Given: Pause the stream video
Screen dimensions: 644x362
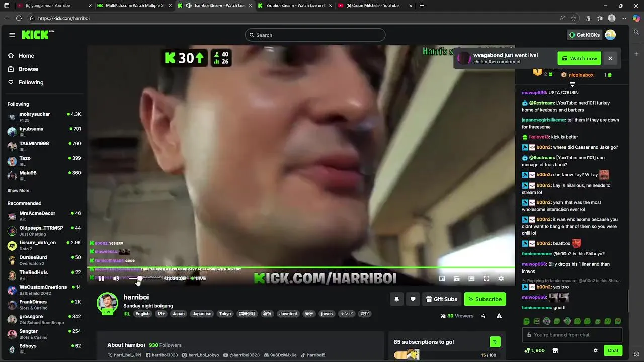Looking at the screenshot, I should point(101,278).
